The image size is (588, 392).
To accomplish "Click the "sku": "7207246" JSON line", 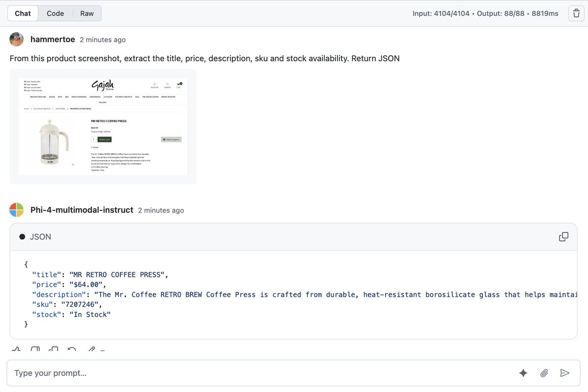I will [x=67, y=304].
